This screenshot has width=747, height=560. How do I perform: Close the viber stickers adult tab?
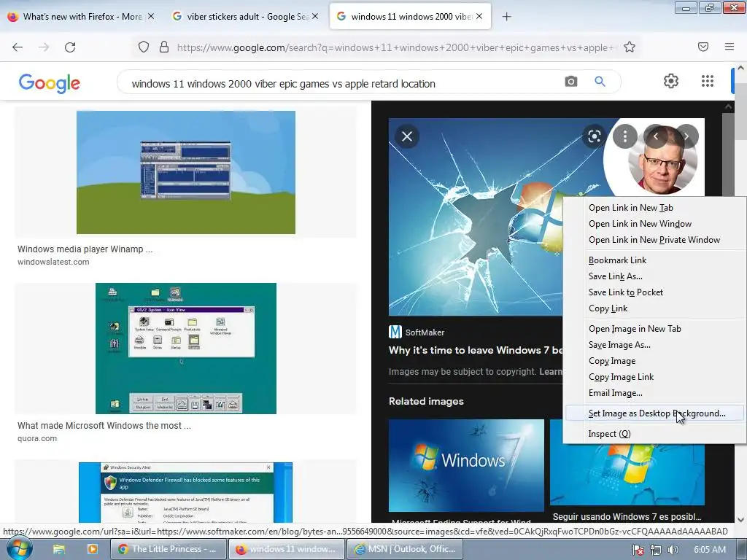(315, 16)
